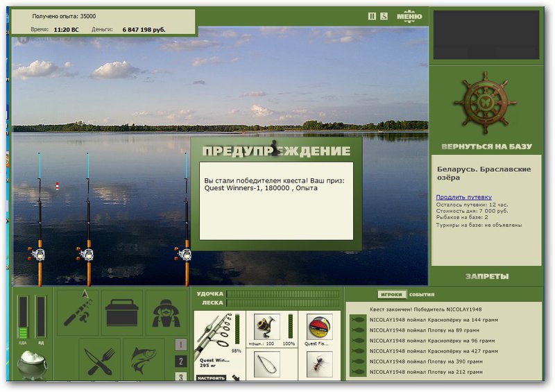Click the time value 11:20 ВС
This screenshot has height=392, width=555.
tap(66, 30)
